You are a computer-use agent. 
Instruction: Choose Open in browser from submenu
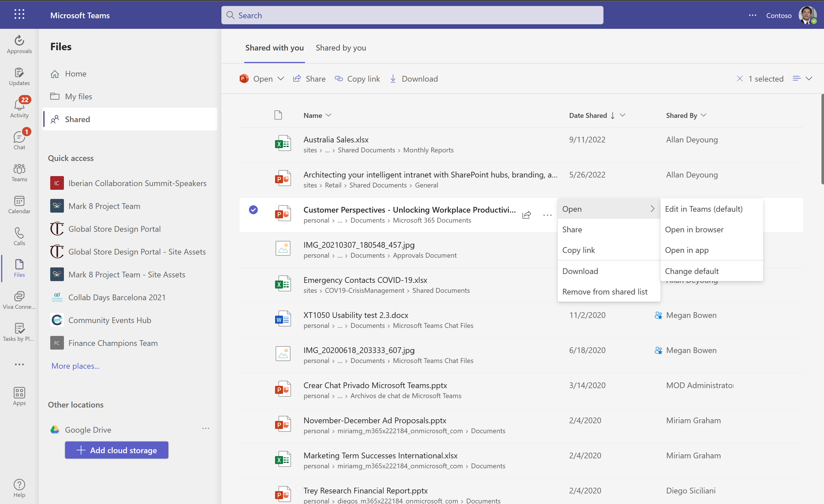pyautogui.click(x=694, y=229)
